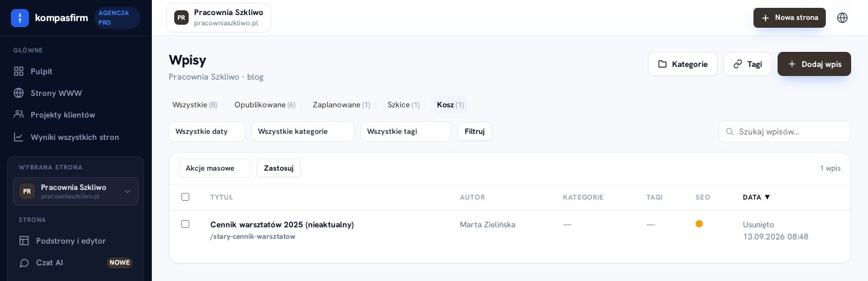Image resolution: width=868 pixels, height=281 pixels.
Task: Click the Wyniki wszystkich stron chart icon
Action: 19,137
